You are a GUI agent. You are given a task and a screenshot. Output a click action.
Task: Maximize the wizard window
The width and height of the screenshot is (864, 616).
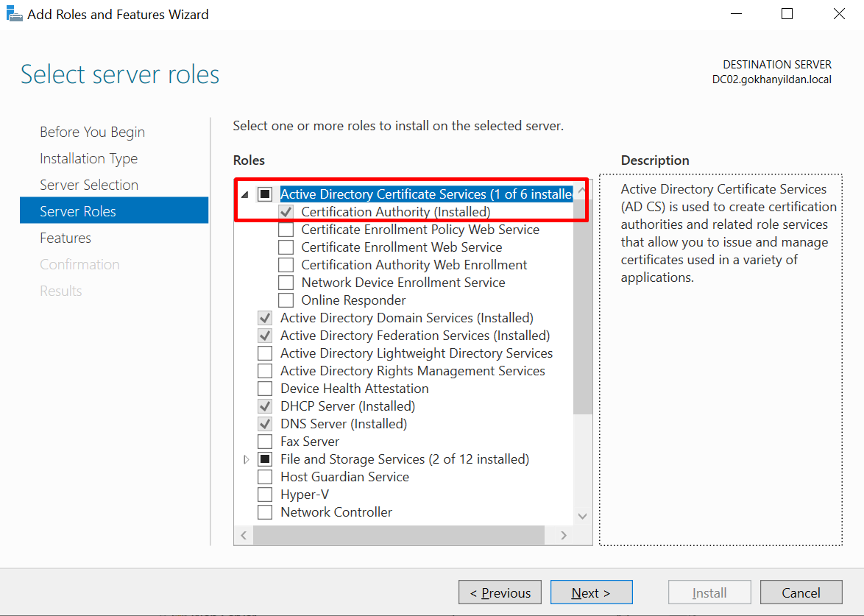point(787,14)
